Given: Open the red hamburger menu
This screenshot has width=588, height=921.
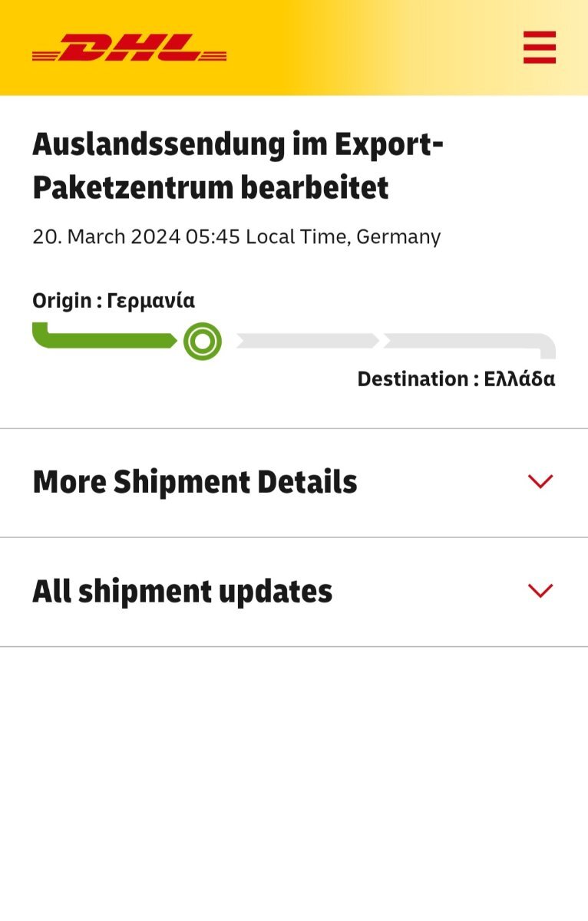Looking at the screenshot, I should (540, 47).
